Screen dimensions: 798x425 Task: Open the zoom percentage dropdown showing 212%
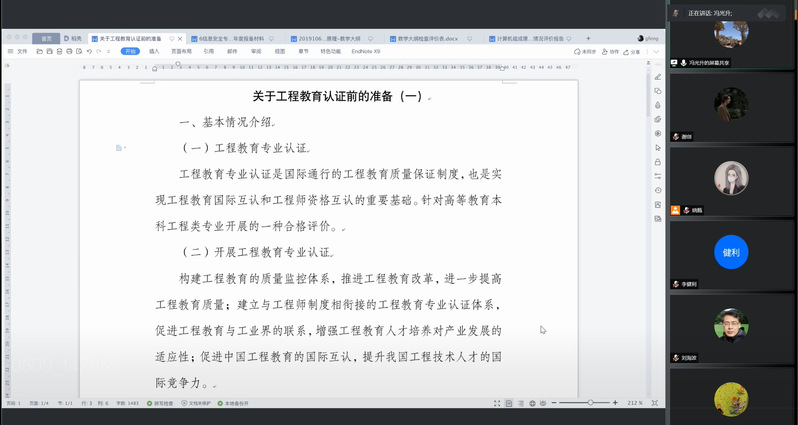pyautogui.click(x=634, y=403)
